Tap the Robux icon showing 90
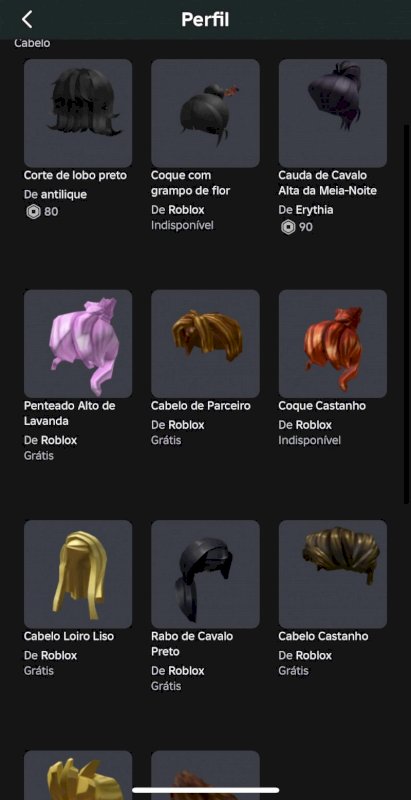Screen dimensions: 411x800 click(x=288, y=227)
